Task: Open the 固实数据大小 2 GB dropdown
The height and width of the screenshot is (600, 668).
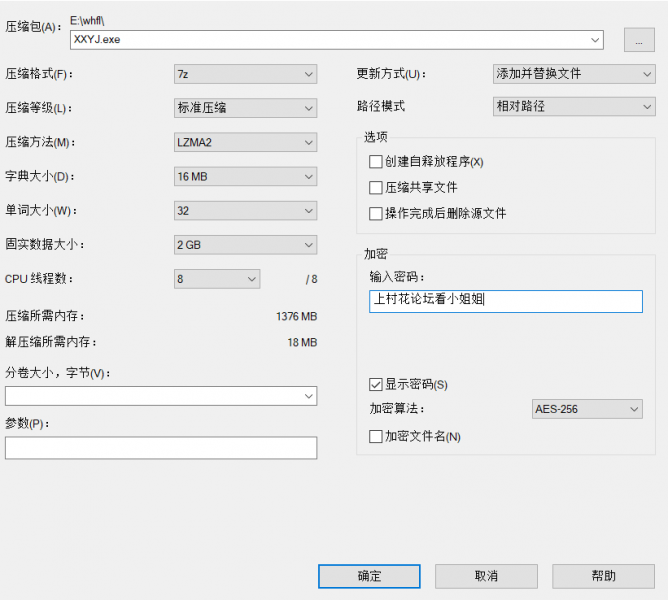Action: (245, 245)
